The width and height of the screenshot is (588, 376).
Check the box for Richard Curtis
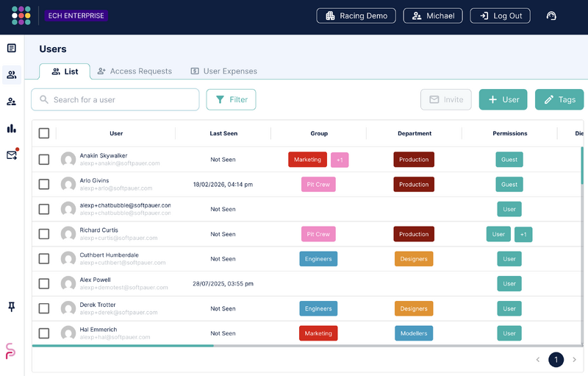[x=44, y=234]
